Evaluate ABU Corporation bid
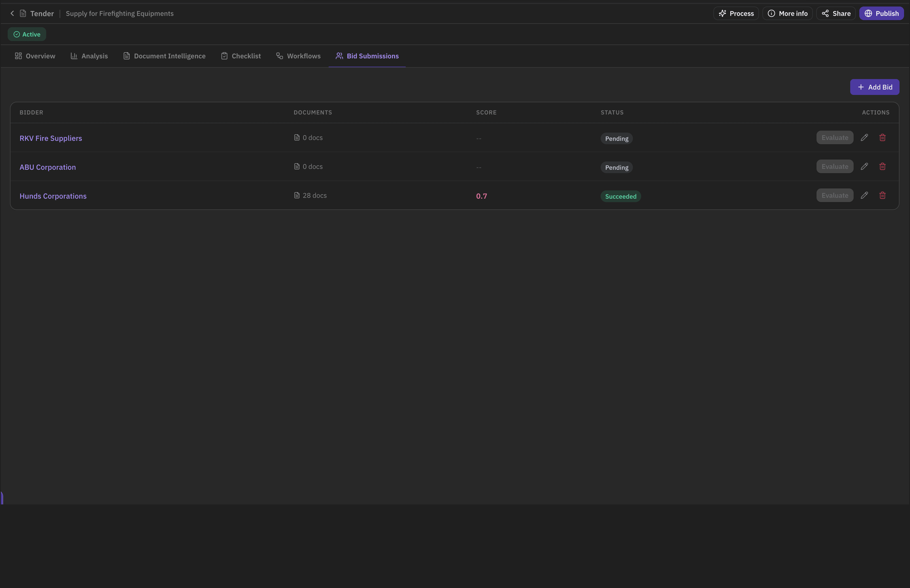 [835, 166]
